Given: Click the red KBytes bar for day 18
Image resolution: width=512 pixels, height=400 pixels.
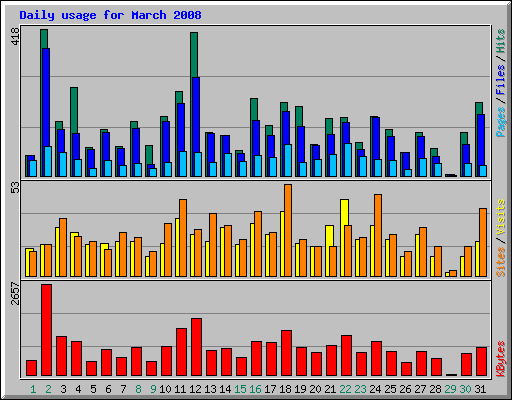Looking at the screenshot, I should tap(287, 353).
